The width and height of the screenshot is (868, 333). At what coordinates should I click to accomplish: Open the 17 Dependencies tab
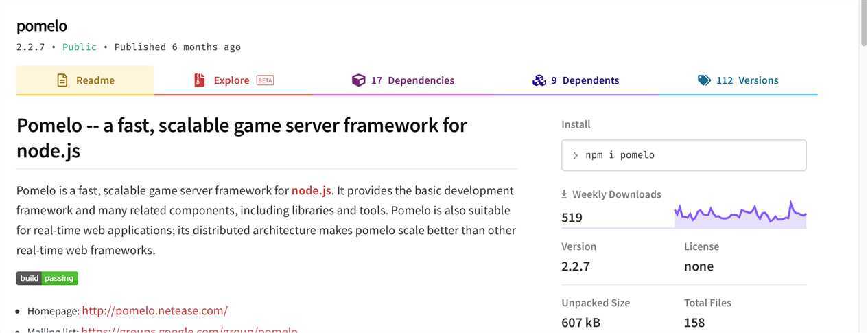(x=403, y=80)
